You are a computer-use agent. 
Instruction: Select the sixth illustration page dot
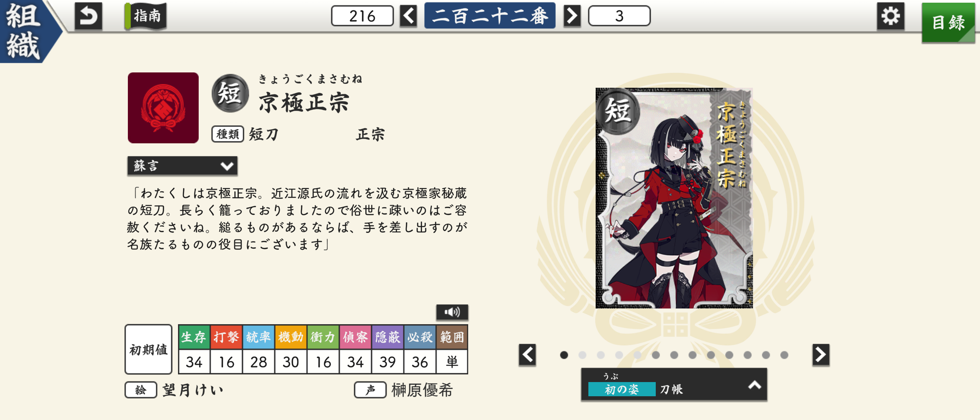(656, 355)
